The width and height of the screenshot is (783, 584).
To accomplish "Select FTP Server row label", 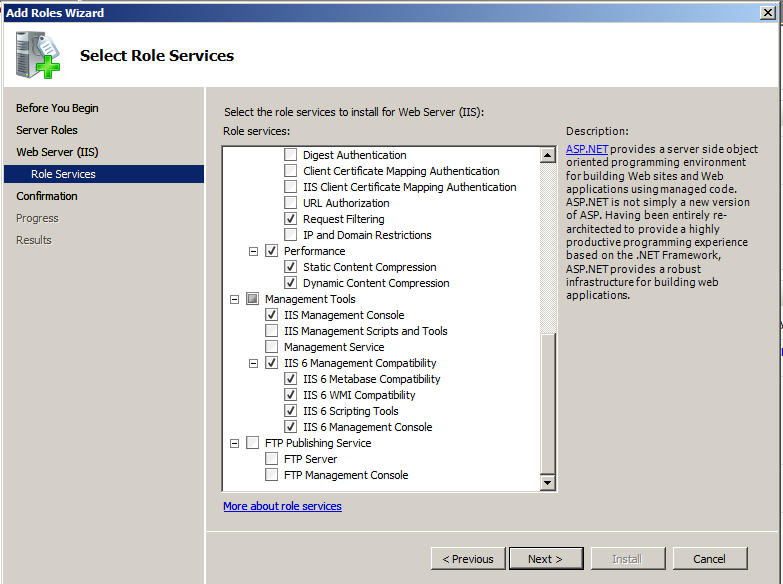I will pyautogui.click(x=311, y=459).
